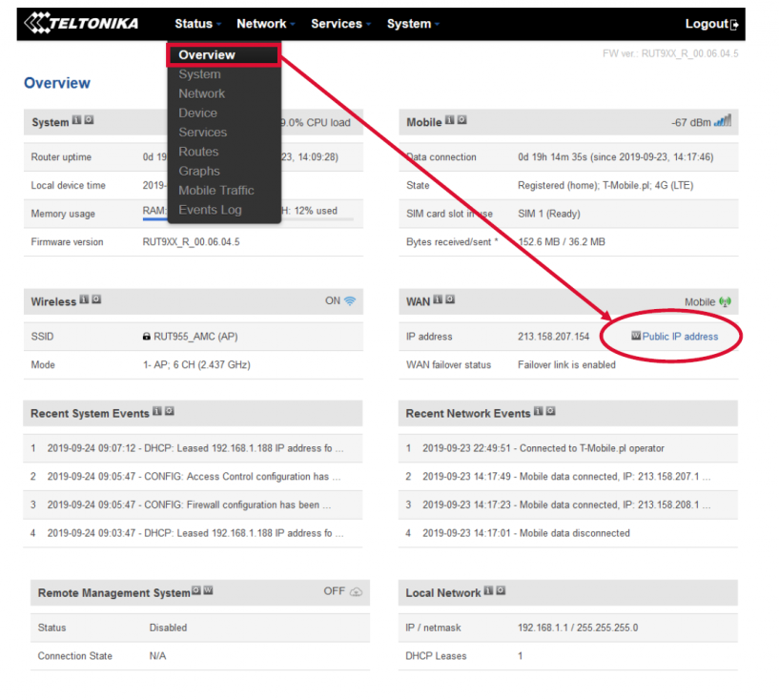The image size is (779, 700).
Task: Open Remote Management System wiki icon
Action: coord(209,590)
